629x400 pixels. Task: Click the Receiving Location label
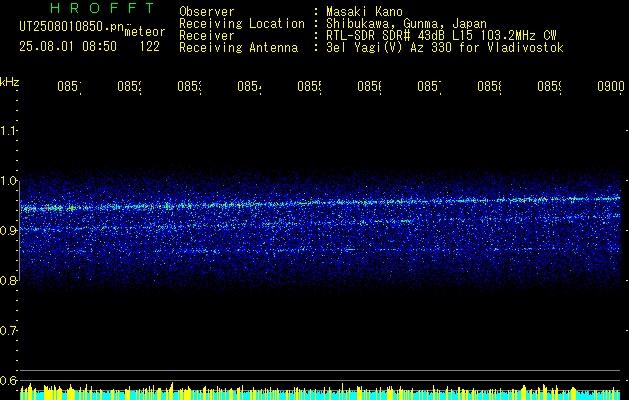point(242,24)
